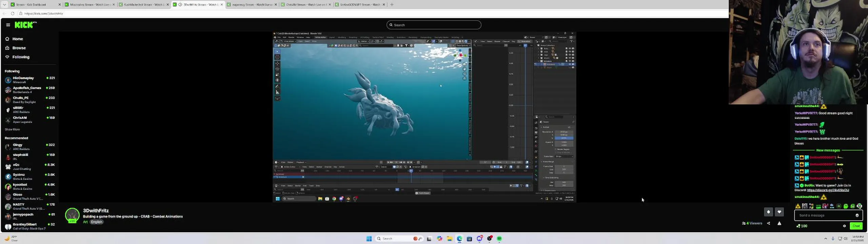Select Blender's Select Box tool

[277, 52]
